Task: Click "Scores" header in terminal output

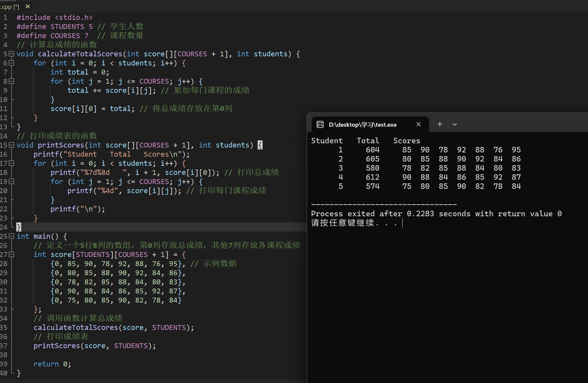Action: tap(407, 141)
